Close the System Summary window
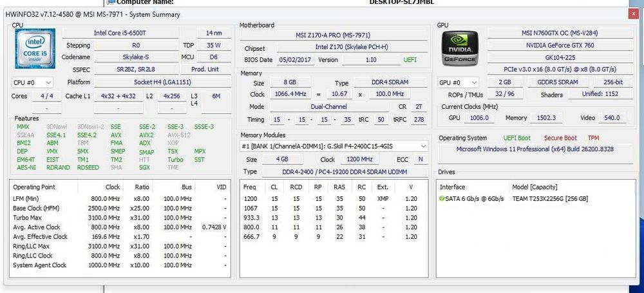The image size is (644, 293). coord(633,14)
